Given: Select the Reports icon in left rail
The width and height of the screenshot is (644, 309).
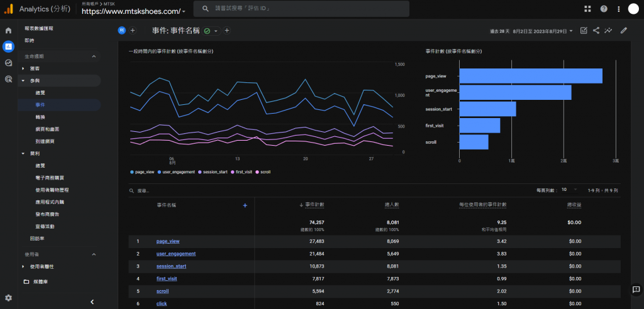Looking at the screenshot, I should (x=8, y=46).
